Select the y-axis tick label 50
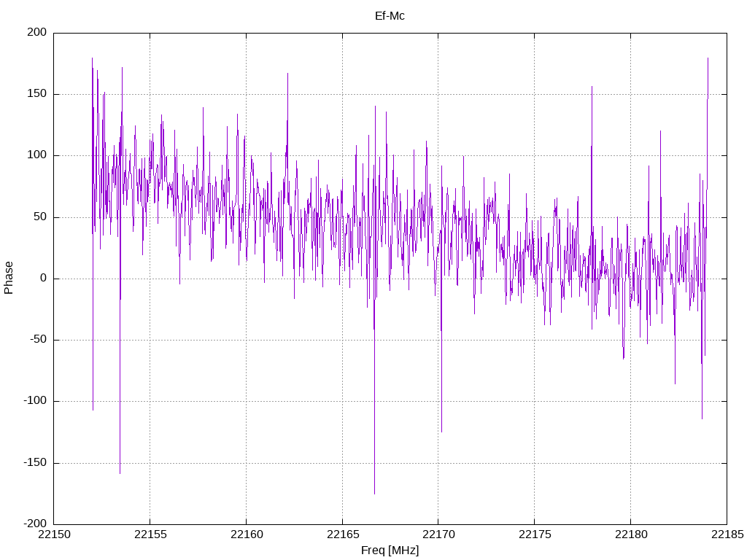747x560 pixels. (41, 217)
